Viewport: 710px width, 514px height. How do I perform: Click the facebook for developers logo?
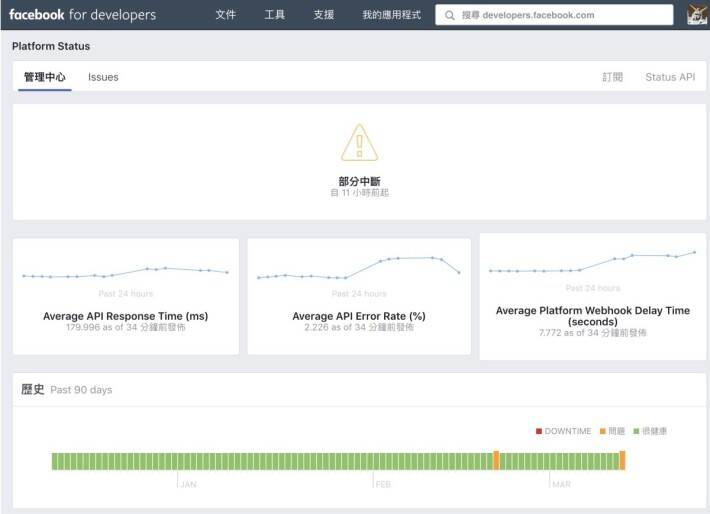(x=82, y=15)
